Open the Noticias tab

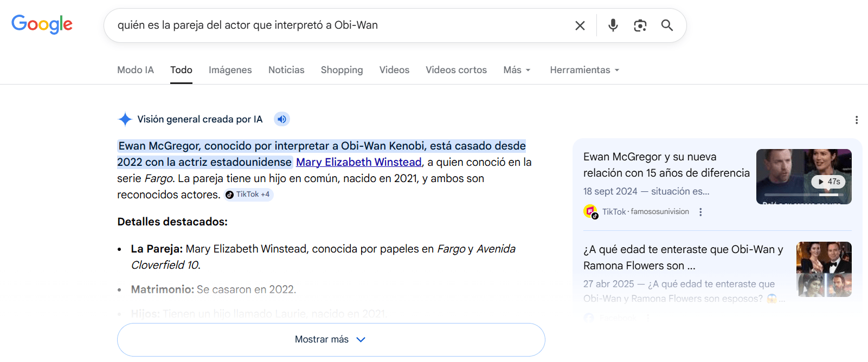pyautogui.click(x=286, y=70)
